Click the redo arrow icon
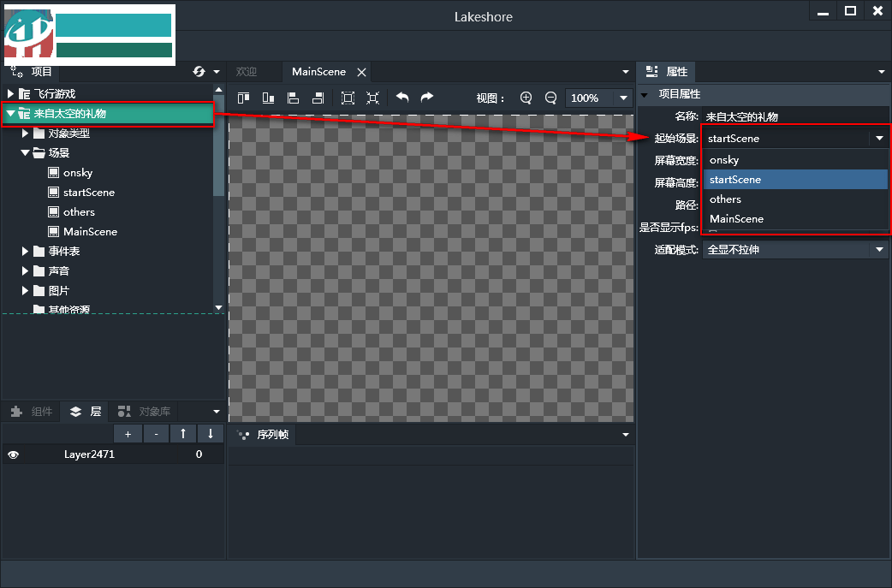Image resolution: width=892 pixels, height=588 pixels. [x=426, y=98]
